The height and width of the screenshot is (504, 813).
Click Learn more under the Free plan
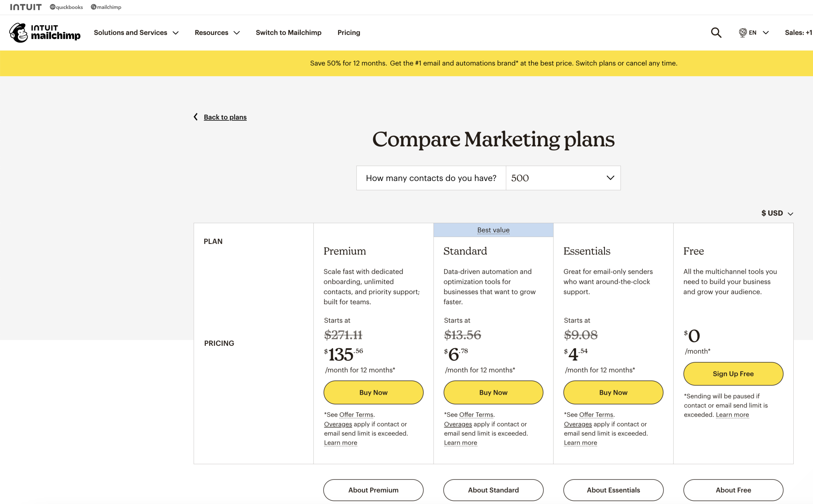pos(732,414)
